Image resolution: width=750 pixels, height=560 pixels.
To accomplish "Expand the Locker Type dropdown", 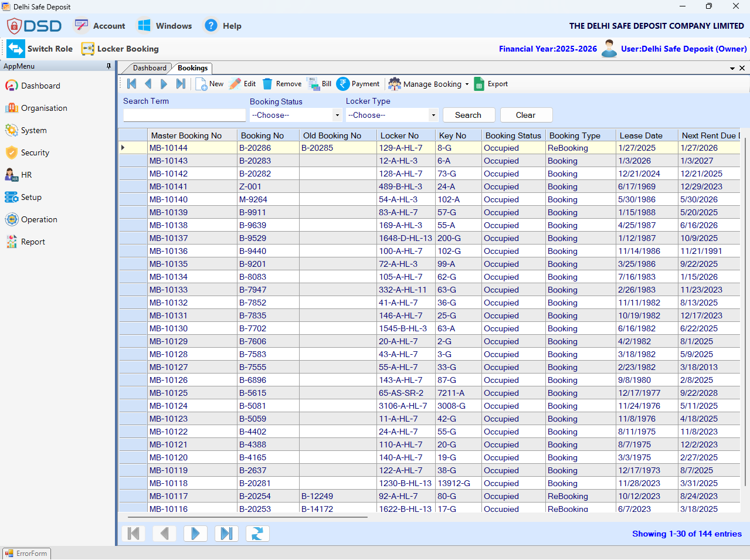I will tap(433, 115).
